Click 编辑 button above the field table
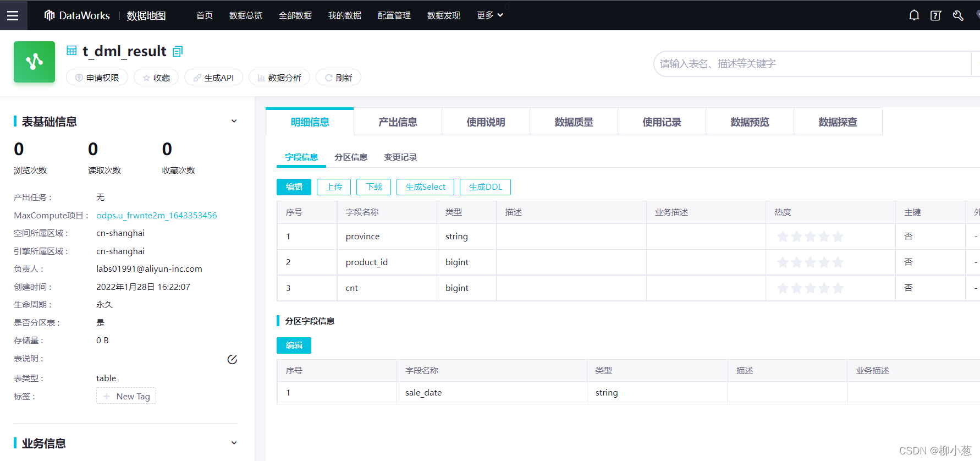 coord(294,187)
